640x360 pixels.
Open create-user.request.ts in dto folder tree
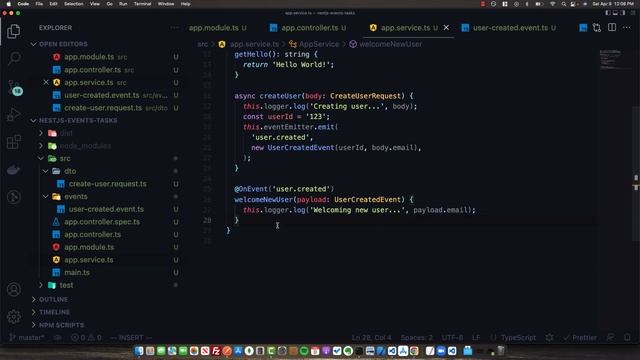[107, 184]
